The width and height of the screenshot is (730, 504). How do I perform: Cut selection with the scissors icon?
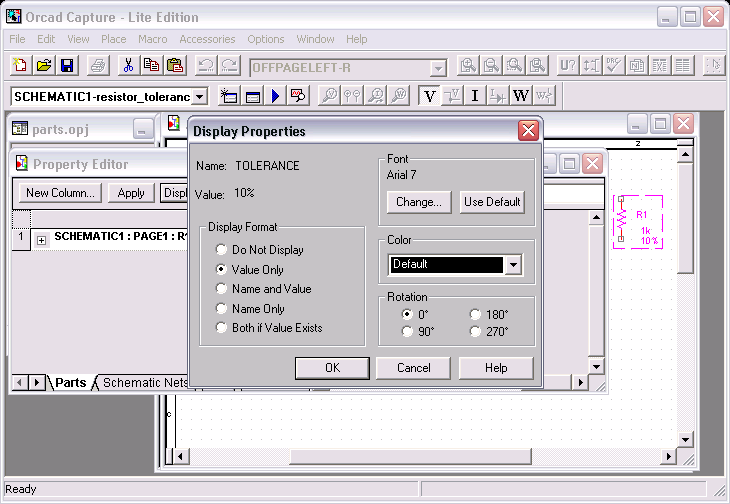(128, 66)
